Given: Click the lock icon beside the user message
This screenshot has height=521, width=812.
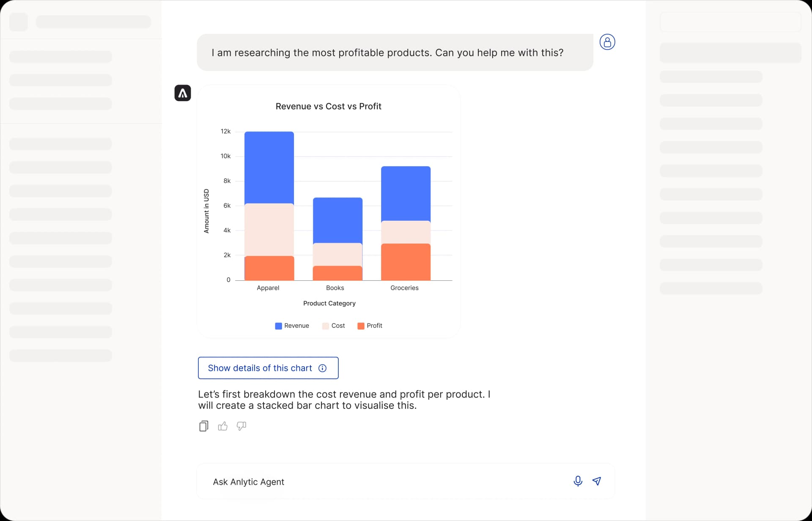Looking at the screenshot, I should [607, 42].
